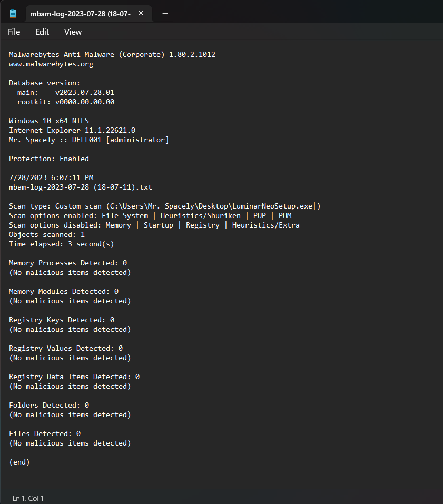This screenshot has width=443, height=504.
Task: Place cursor on Protection: Enabled line
Action: point(49,159)
